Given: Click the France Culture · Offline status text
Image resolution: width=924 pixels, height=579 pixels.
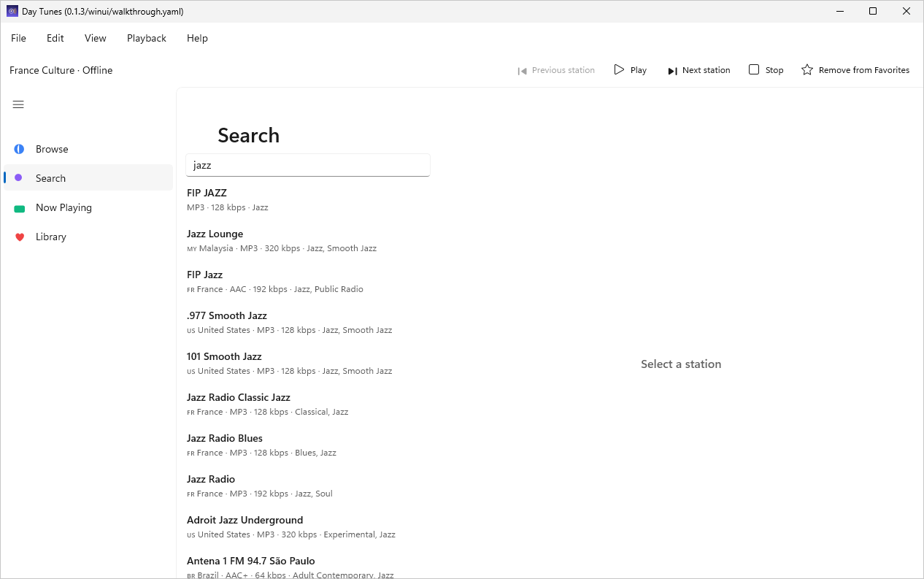Looking at the screenshot, I should (61, 70).
